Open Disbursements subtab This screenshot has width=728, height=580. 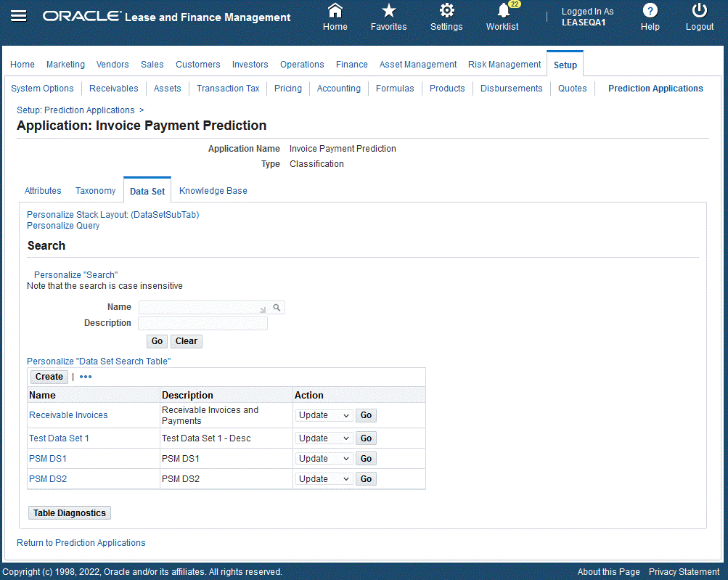(511, 89)
